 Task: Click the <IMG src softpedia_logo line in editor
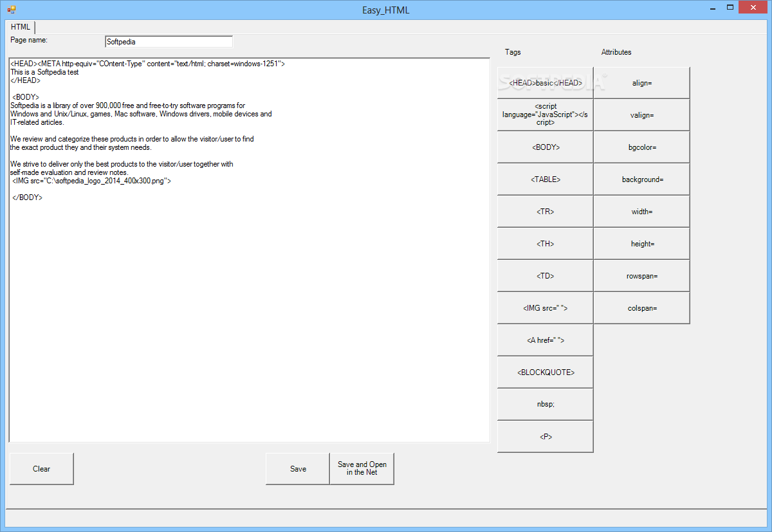92,181
